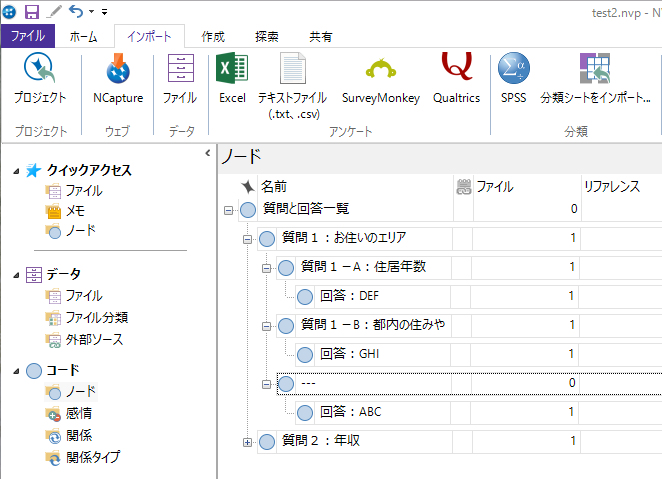
Task: Collapse the 質問と回答一覧 node
Action: pos(229,209)
